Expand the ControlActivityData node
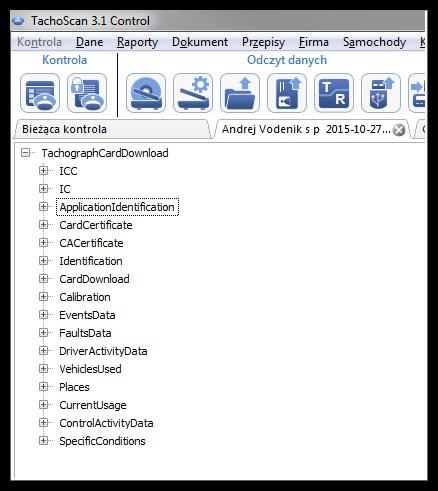This screenshot has height=491, width=438. 43,423
